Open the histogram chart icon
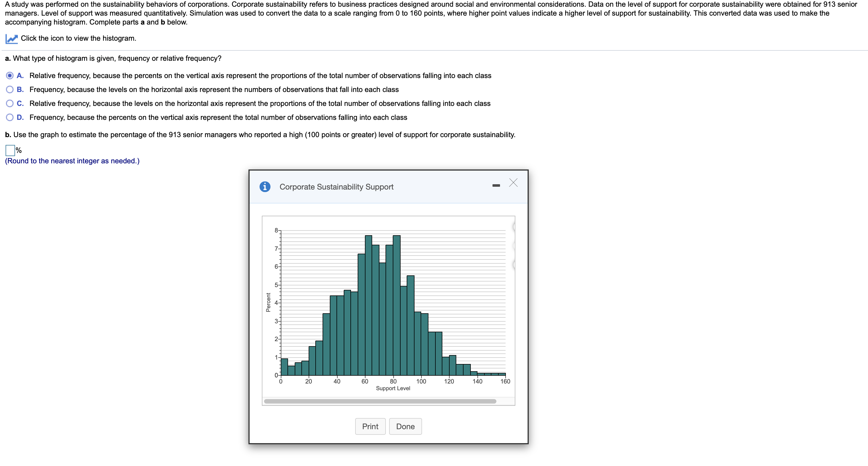This screenshot has width=868, height=466. tap(11, 39)
